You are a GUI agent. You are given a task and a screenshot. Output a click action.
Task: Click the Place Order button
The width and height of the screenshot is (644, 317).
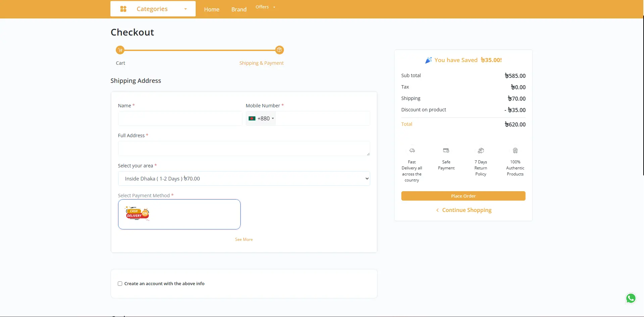point(463,196)
